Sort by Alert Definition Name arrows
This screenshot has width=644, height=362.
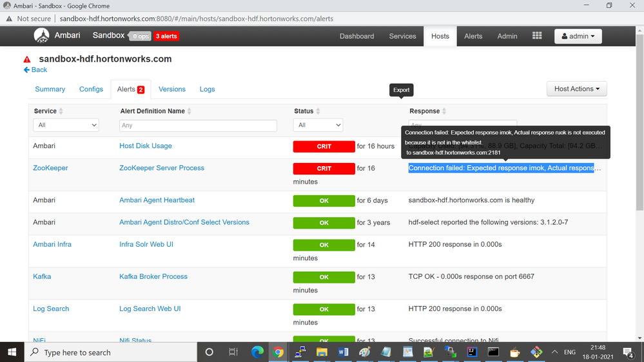pos(189,111)
